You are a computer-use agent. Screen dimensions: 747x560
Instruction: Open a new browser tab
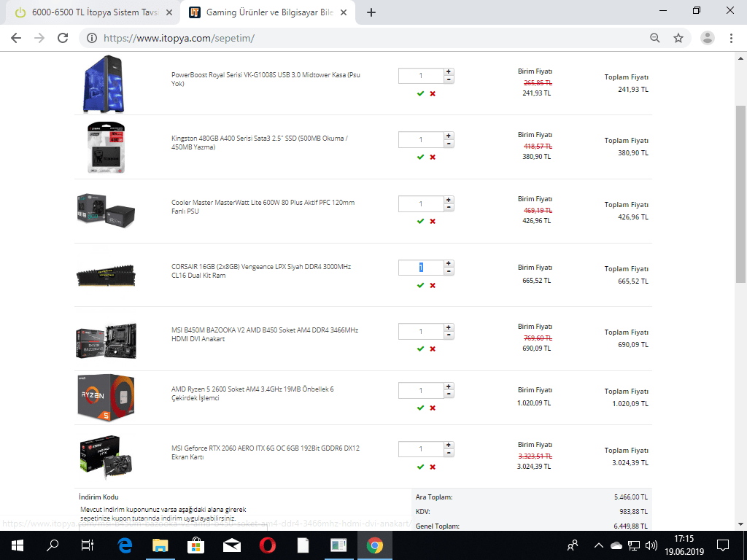pyautogui.click(x=371, y=13)
